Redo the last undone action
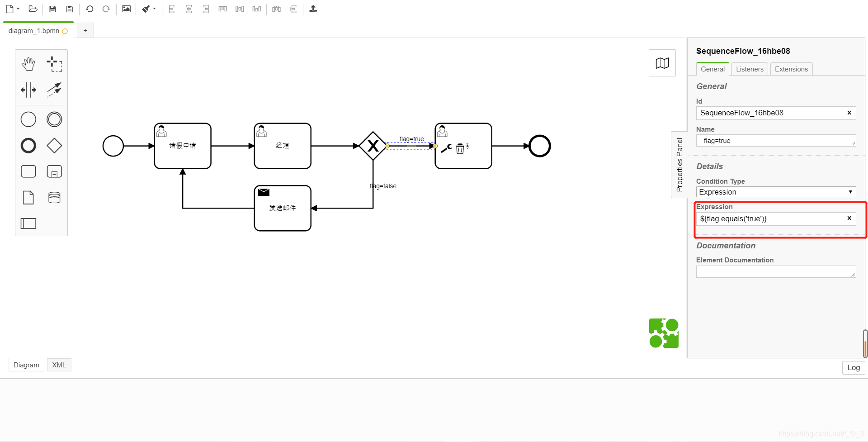This screenshot has width=868, height=442. tap(106, 9)
